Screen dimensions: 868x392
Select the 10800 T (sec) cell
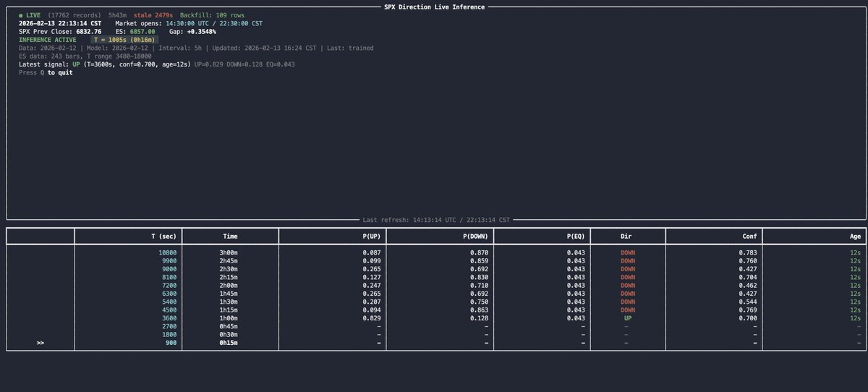167,252
